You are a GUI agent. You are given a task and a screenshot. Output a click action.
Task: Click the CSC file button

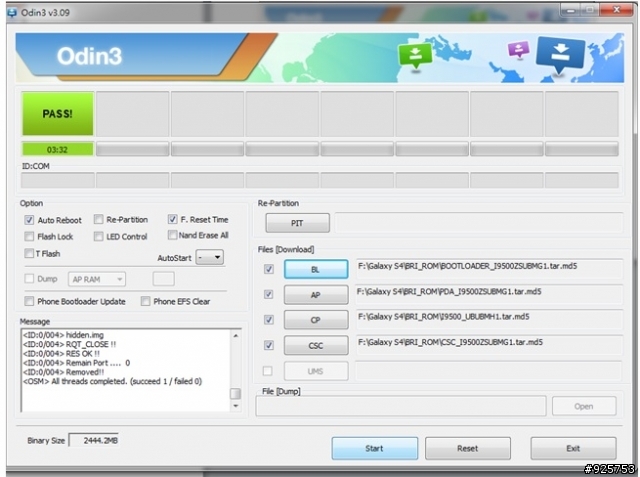tap(316, 346)
